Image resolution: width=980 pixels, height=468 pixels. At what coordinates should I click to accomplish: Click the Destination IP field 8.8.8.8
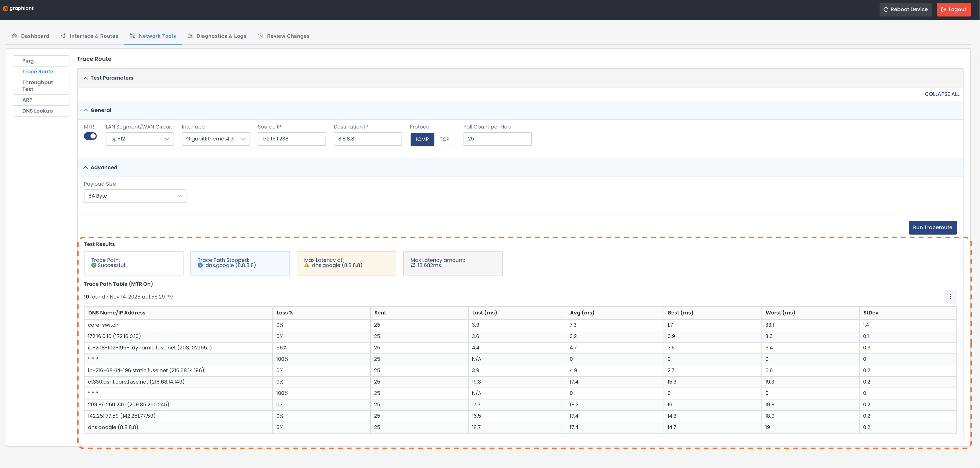click(368, 139)
